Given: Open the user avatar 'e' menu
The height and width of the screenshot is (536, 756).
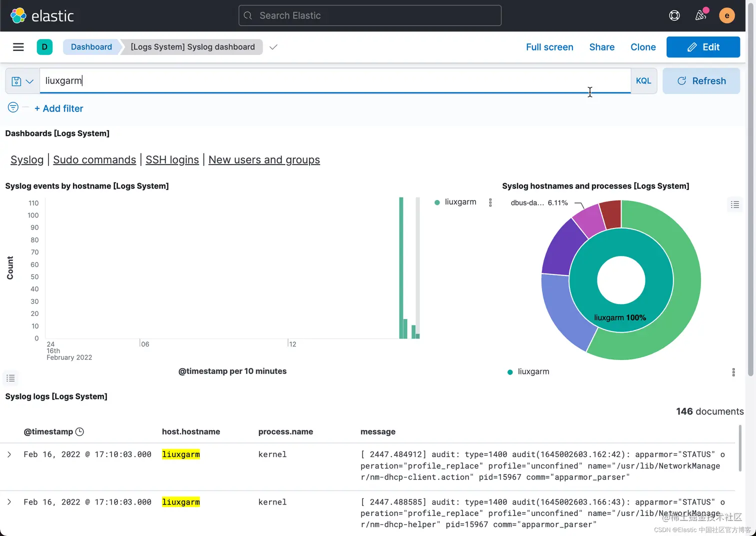Looking at the screenshot, I should [x=726, y=15].
